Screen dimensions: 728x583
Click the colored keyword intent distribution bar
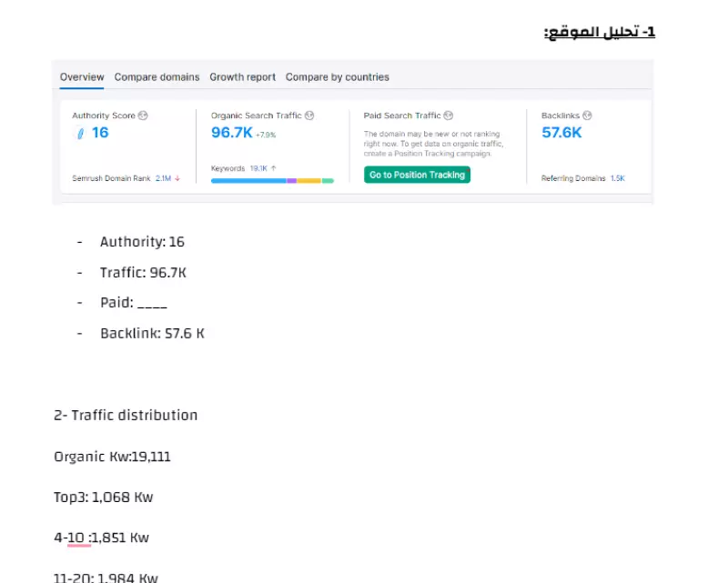pos(273,181)
